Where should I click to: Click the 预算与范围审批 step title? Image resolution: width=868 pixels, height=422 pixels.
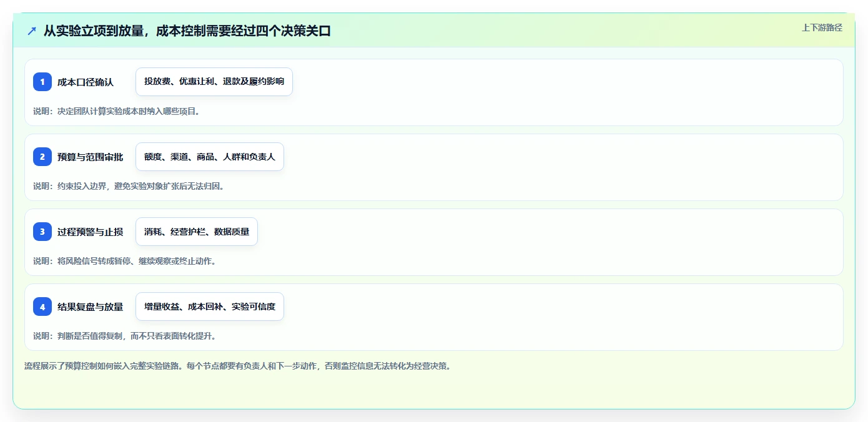click(x=90, y=157)
